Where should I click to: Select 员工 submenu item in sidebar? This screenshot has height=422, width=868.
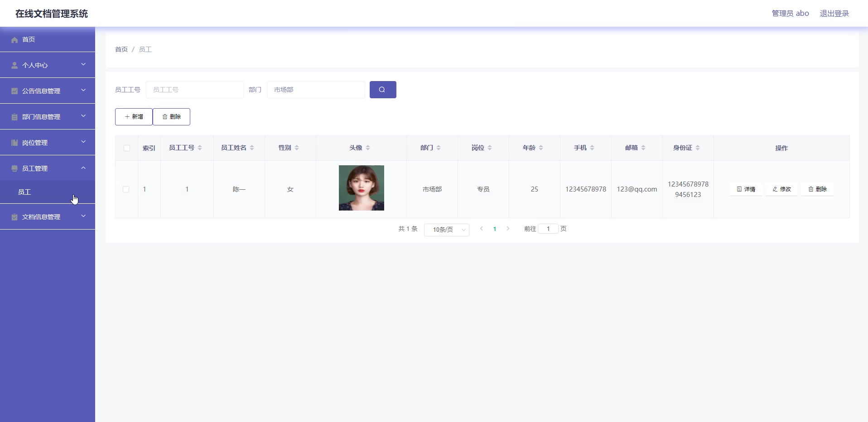25,192
